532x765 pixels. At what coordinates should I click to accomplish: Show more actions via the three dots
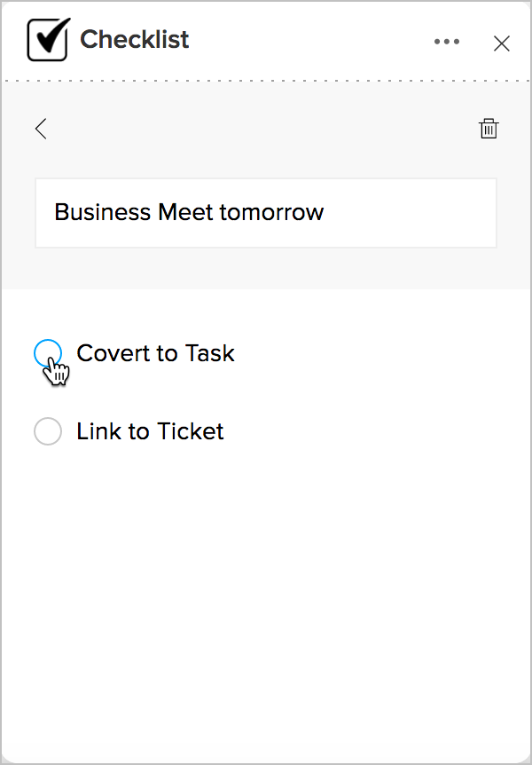[x=447, y=42]
